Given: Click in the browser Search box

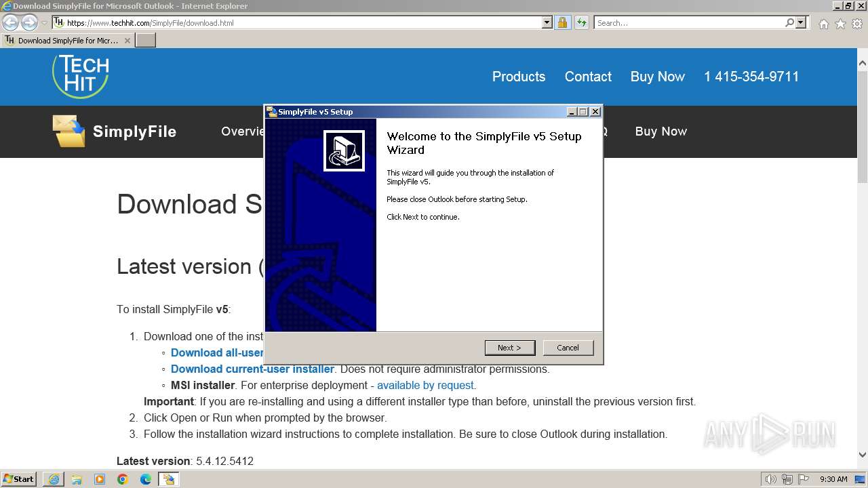Looking at the screenshot, I should [x=689, y=22].
